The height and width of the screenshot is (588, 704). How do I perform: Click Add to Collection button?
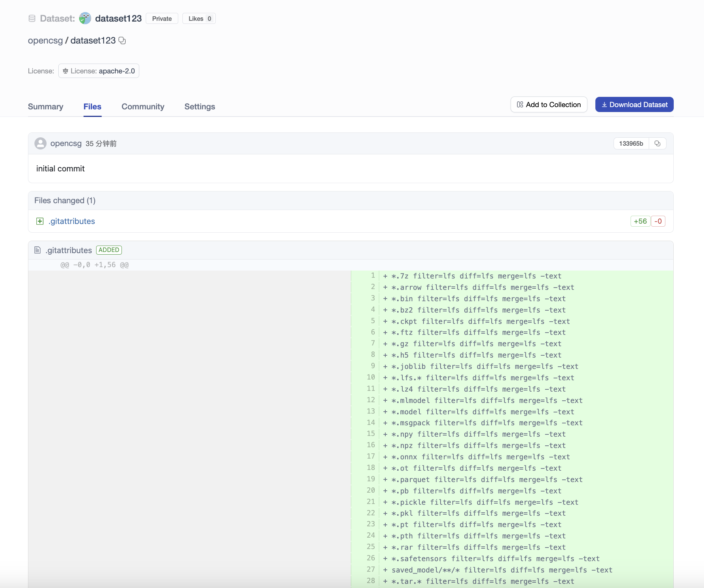(548, 105)
